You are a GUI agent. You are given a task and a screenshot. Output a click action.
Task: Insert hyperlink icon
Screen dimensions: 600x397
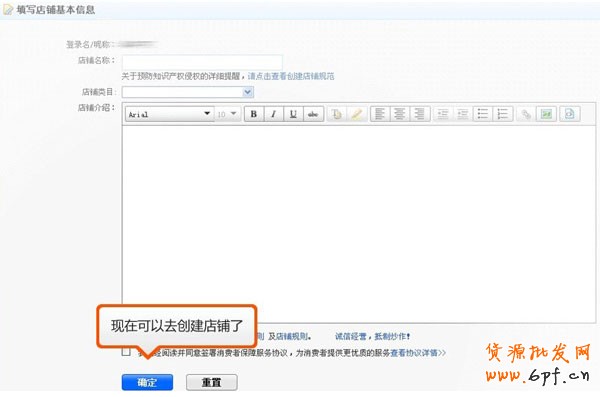tap(526, 114)
